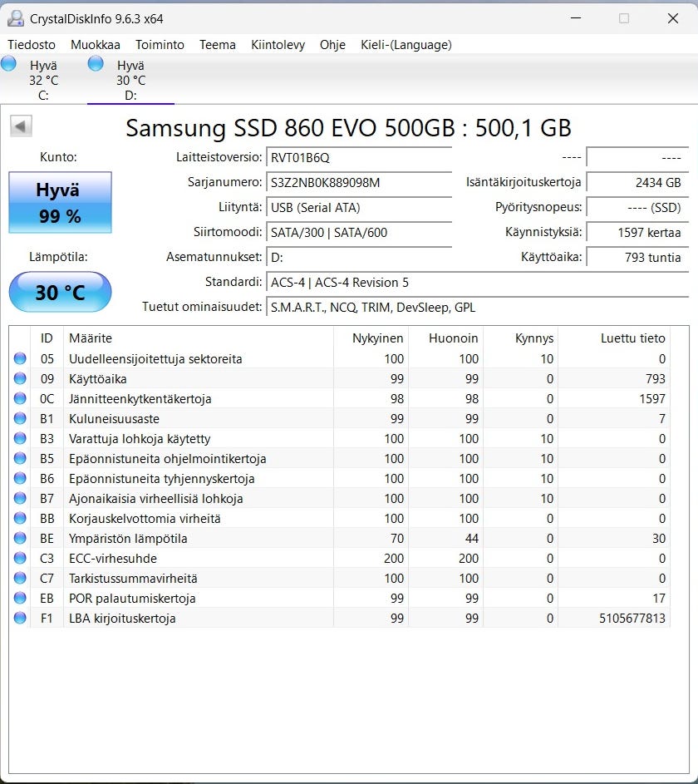Click status dot in row B6
The height and width of the screenshot is (784, 698).
point(20,479)
